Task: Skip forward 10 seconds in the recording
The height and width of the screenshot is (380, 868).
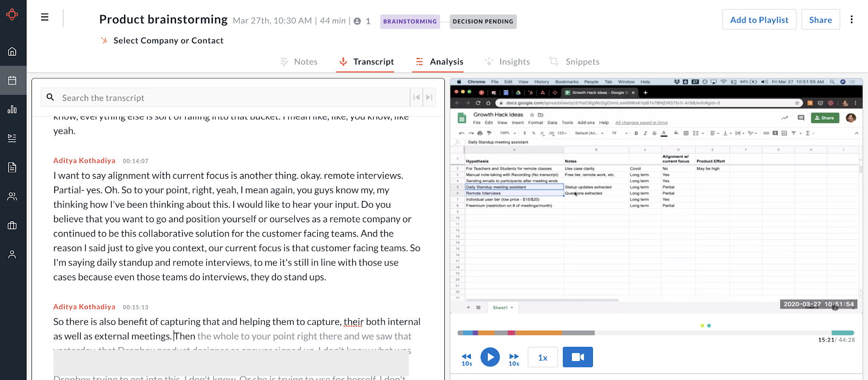Action: pos(514,359)
